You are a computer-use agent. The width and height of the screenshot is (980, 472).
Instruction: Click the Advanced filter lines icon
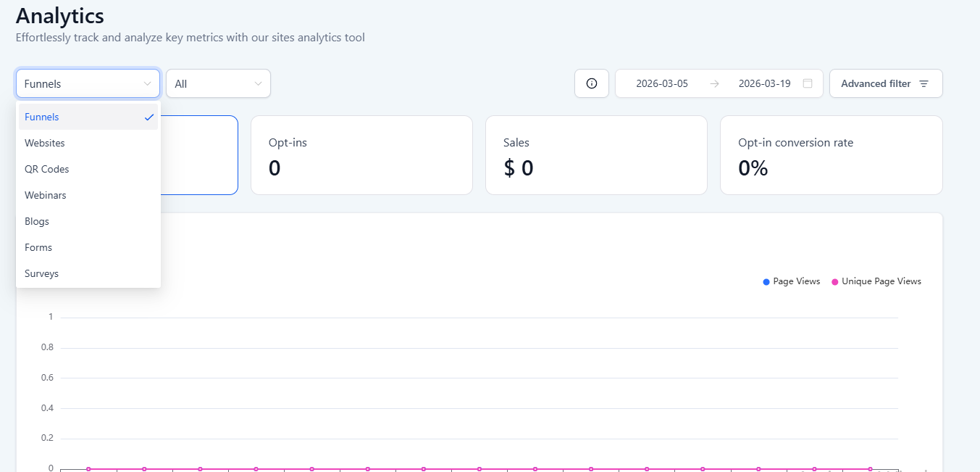(924, 84)
